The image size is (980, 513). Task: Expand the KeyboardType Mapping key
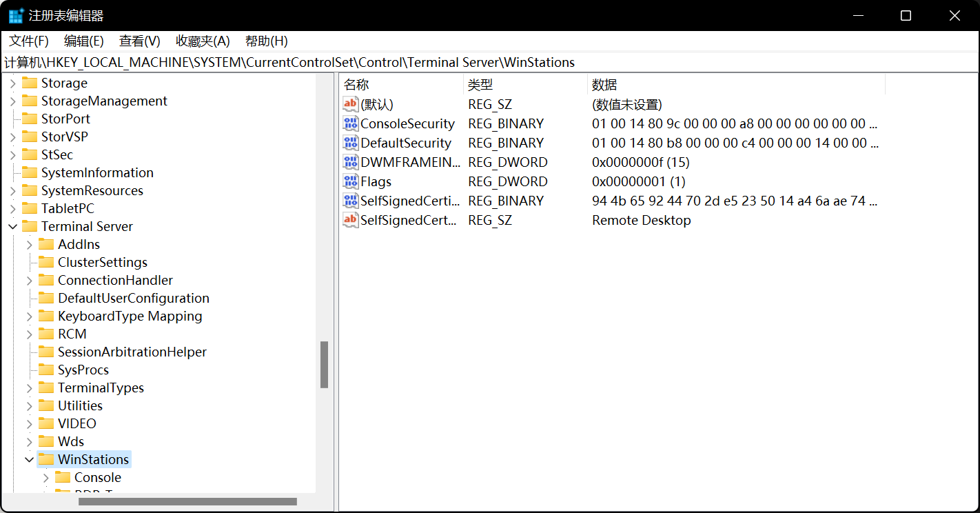pos(29,316)
